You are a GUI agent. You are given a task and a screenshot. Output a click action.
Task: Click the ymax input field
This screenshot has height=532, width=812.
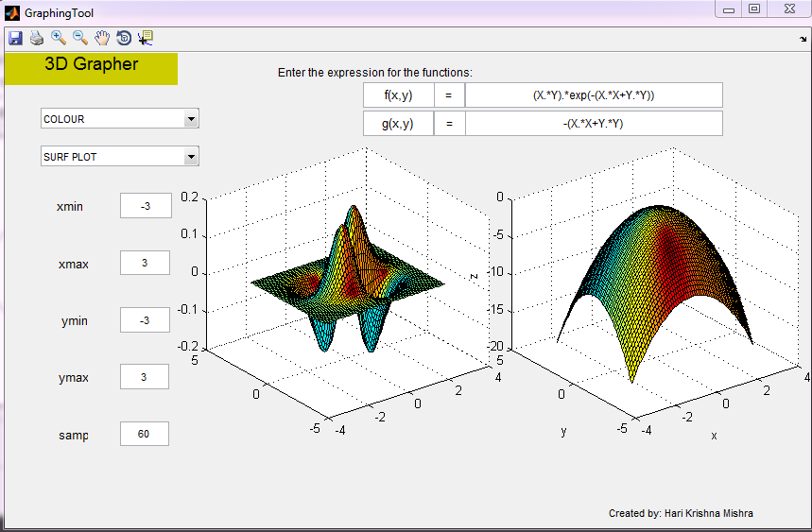pyautogui.click(x=145, y=377)
